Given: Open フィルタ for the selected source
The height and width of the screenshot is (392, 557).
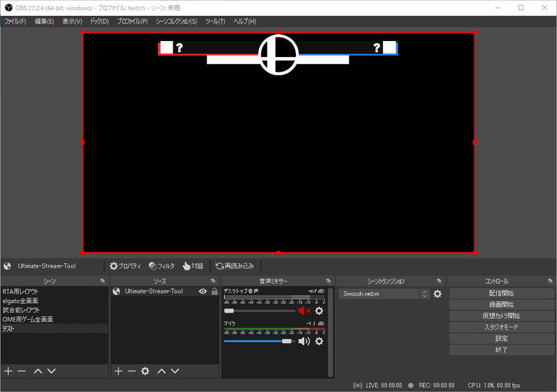Looking at the screenshot, I should coord(162,266).
